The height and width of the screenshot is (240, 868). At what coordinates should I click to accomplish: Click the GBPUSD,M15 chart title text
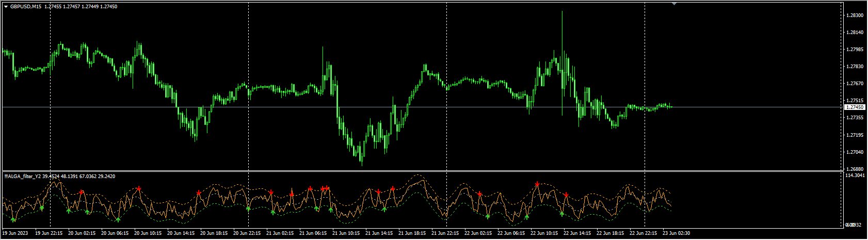point(26,7)
